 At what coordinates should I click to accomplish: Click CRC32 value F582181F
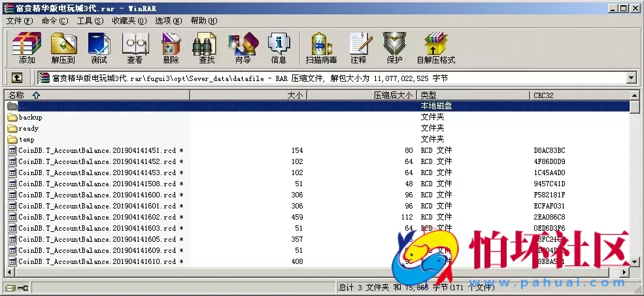[x=549, y=195]
